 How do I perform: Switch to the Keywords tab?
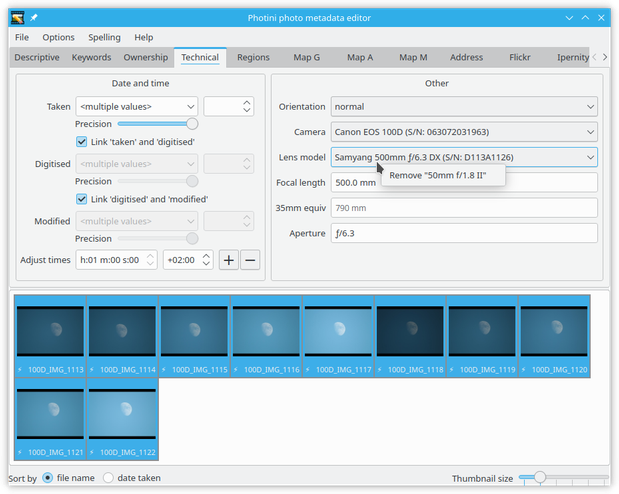pos(91,57)
